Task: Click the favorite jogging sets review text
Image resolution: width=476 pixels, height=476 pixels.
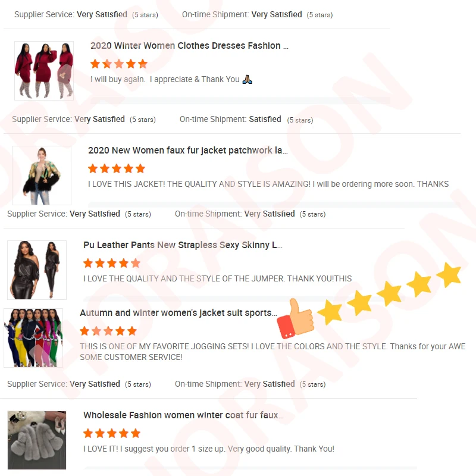Action: coord(273,352)
